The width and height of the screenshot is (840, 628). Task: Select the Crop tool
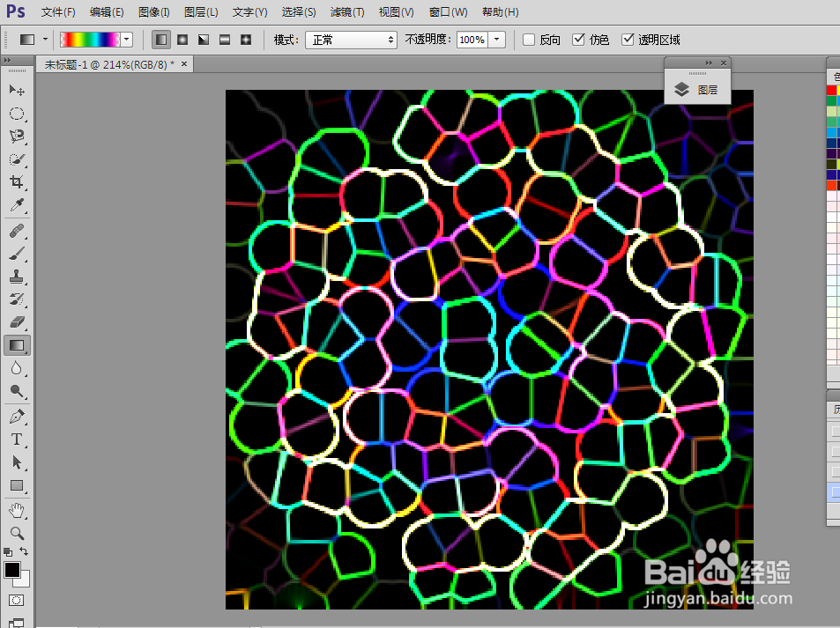tap(17, 182)
